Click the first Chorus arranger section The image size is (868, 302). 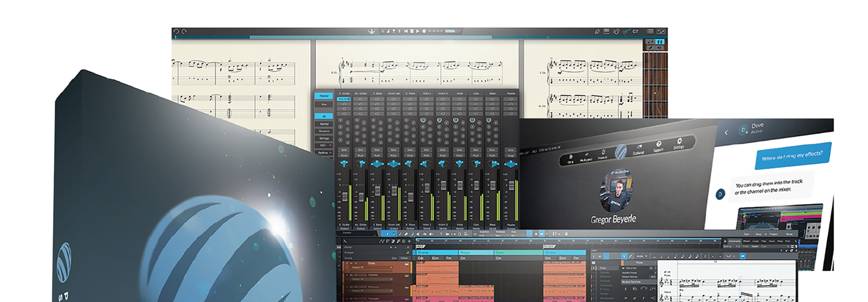(437, 253)
